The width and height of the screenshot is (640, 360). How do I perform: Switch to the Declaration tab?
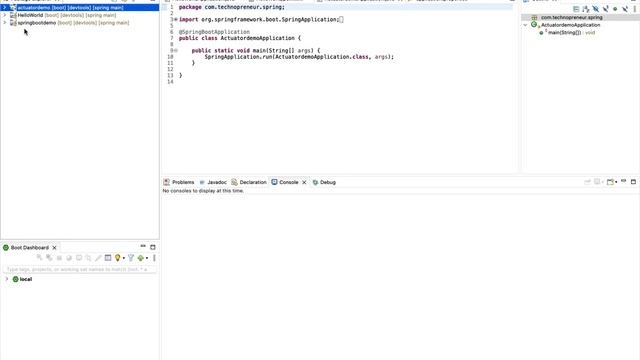click(x=249, y=182)
